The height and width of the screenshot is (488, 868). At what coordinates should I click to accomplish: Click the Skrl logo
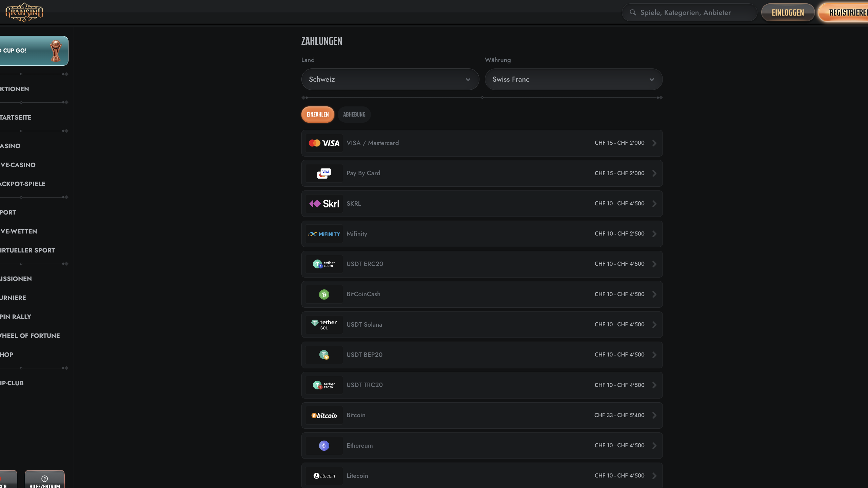324,204
